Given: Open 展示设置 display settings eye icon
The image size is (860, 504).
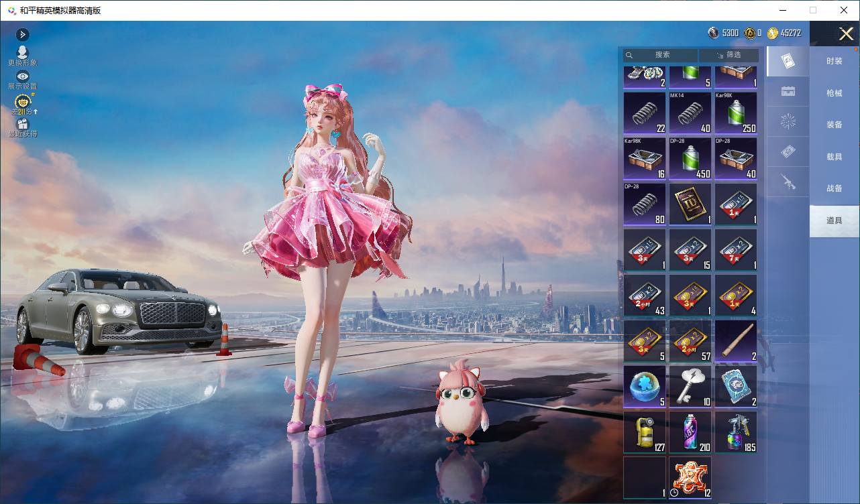Looking at the screenshot, I should click(x=23, y=80).
